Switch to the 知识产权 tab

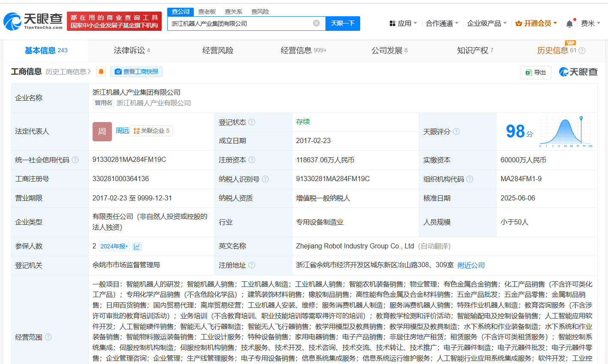tap(475, 51)
